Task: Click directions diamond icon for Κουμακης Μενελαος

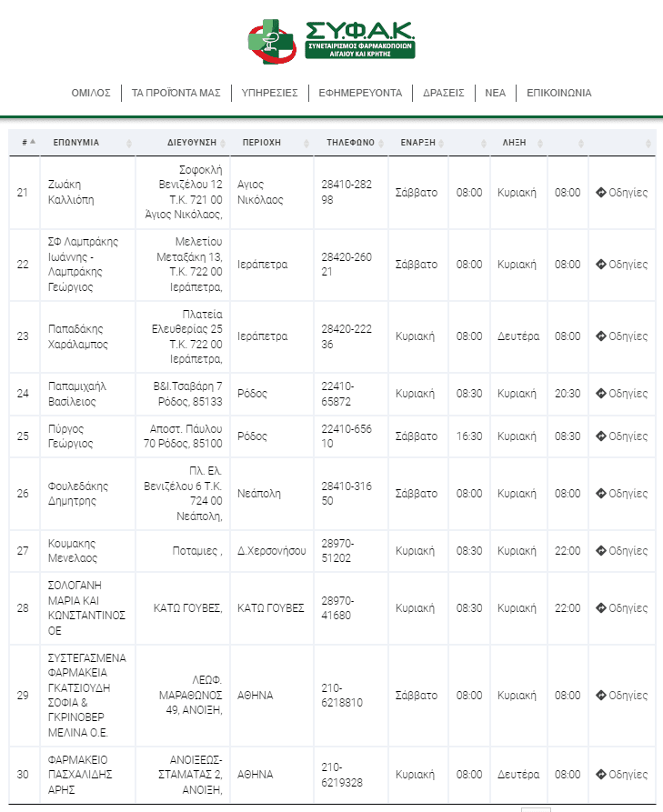Action: coord(601,551)
